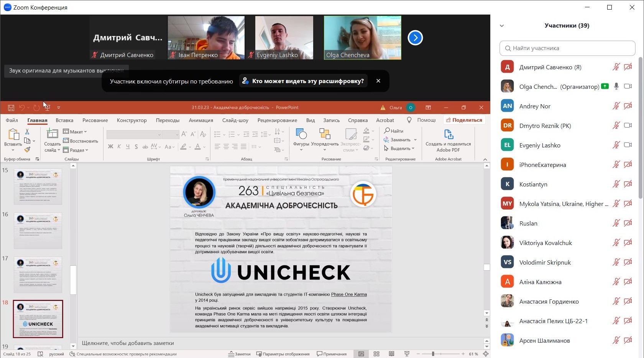Viewport: 644px width, 358px height.
Task: Start slideshow from beginning icon in quick access
Action: click(x=48, y=108)
